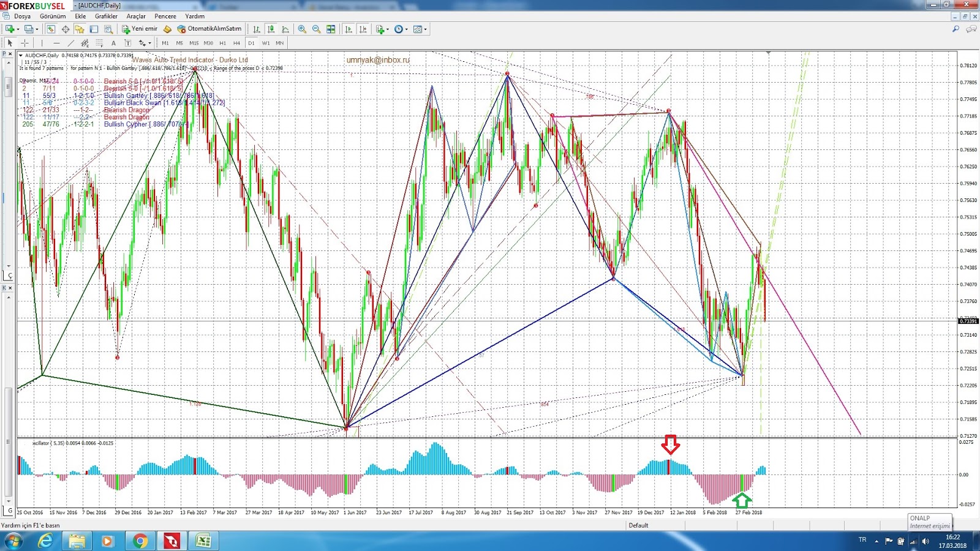Select the trendline drawing tool
The image size is (980, 551).
pos(70,42)
